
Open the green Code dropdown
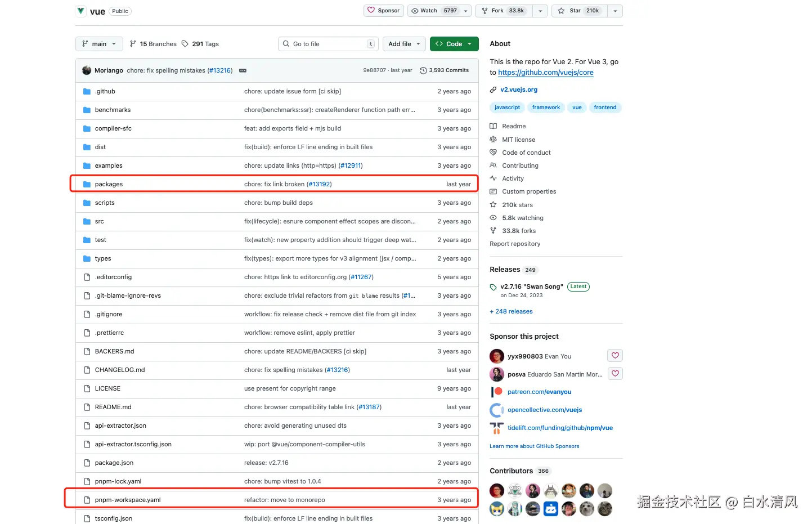454,44
